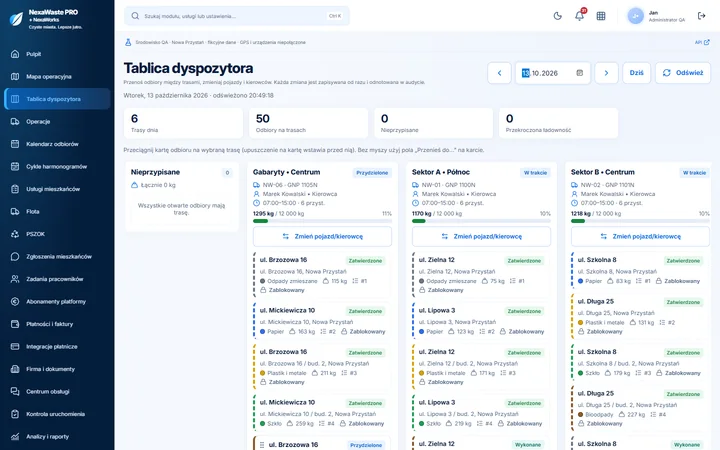Open the apps grid icon

[601, 16]
